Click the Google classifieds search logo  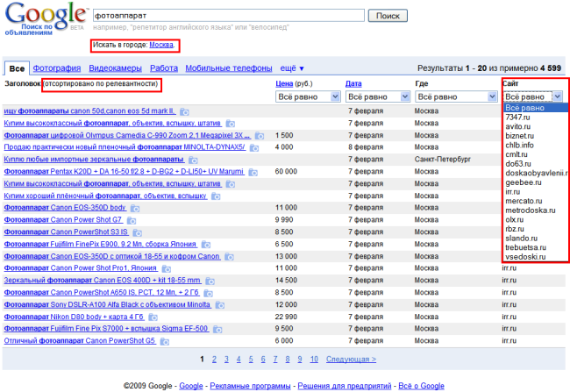tap(45, 18)
